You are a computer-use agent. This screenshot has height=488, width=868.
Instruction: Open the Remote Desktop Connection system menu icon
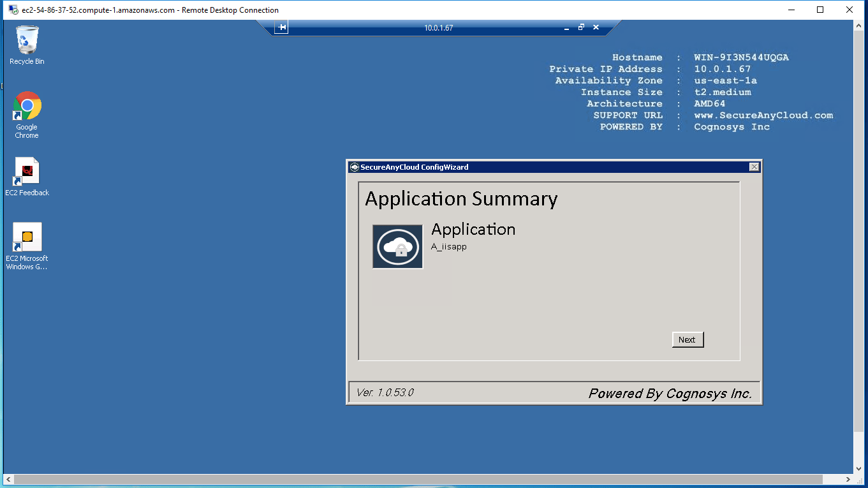click(x=13, y=10)
